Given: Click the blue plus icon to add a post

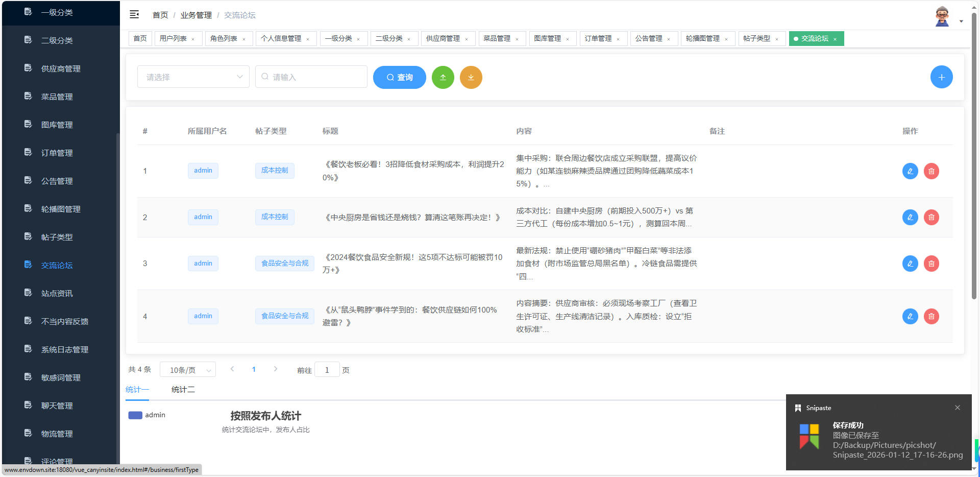Looking at the screenshot, I should tap(941, 77).
